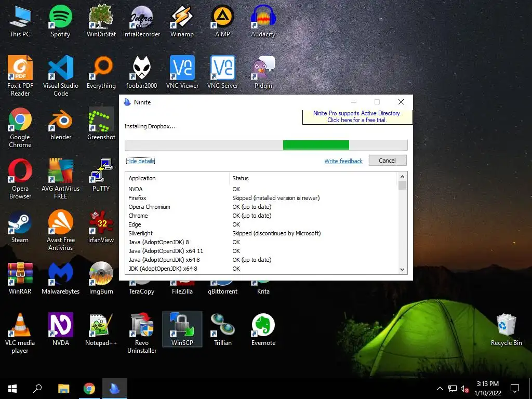
Task: Open the muted volume tray icon
Action: 464,389
